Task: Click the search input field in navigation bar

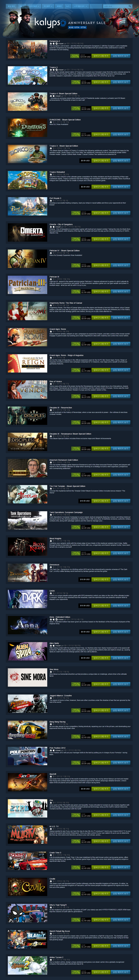Action: (x=115, y=6)
